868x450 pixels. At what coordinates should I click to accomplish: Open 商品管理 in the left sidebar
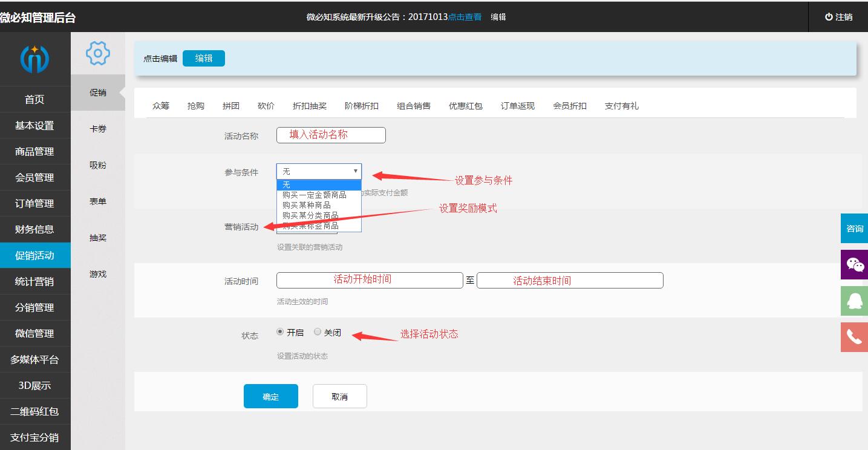tap(34, 152)
